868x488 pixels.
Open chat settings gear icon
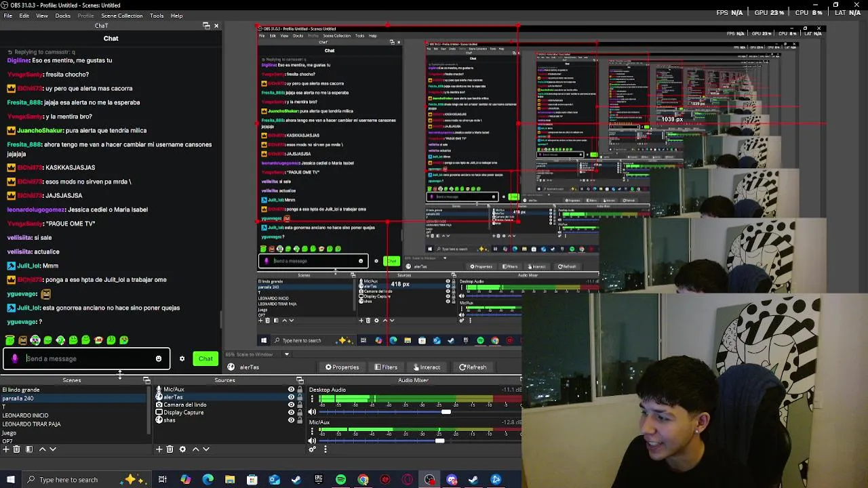point(182,359)
